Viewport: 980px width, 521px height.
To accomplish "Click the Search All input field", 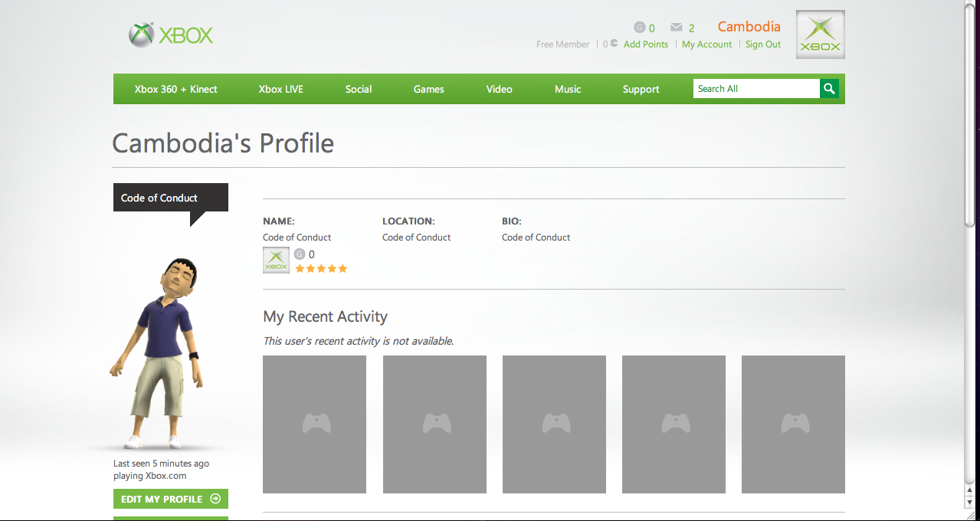I will coord(756,89).
